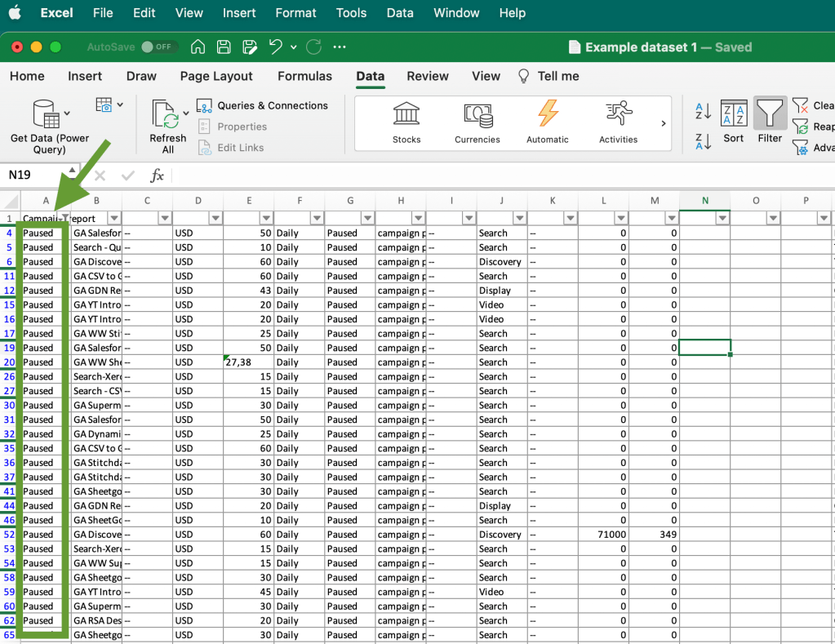Click the Home icon in title bar
The image size is (835, 644).
(x=198, y=47)
